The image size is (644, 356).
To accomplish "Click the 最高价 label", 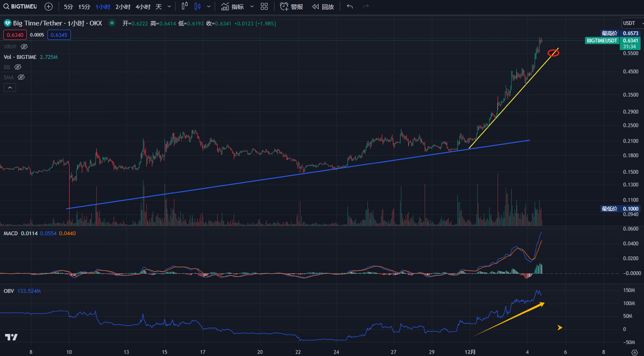I will (609, 33).
